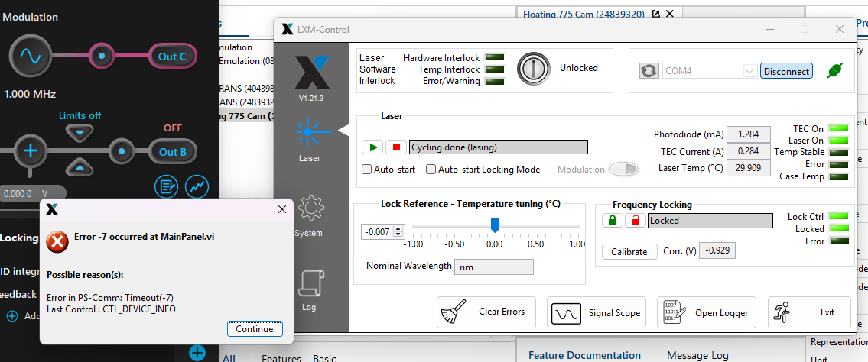This screenshot has width=868, height=362.
Task: Click the Nominal Wavelength field
Action: pyautogui.click(x=494, y=267)
